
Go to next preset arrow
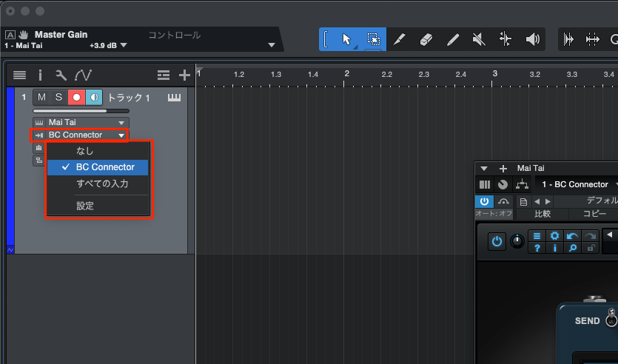[x=548, y=202]
